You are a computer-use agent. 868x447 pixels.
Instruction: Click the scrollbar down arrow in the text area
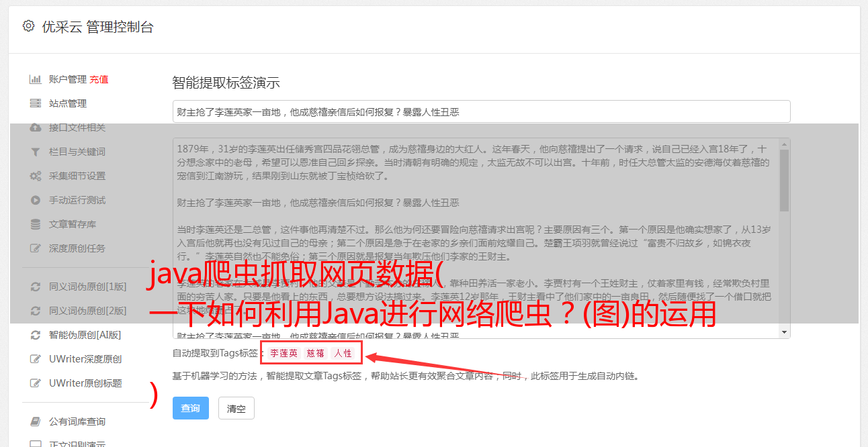click(x=785, y=332)
